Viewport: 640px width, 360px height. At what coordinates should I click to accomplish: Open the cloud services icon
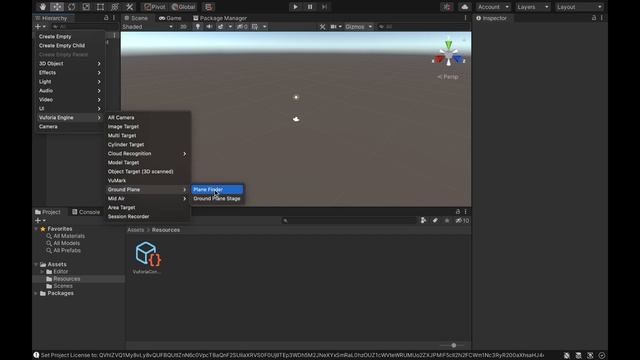(464, 7)
